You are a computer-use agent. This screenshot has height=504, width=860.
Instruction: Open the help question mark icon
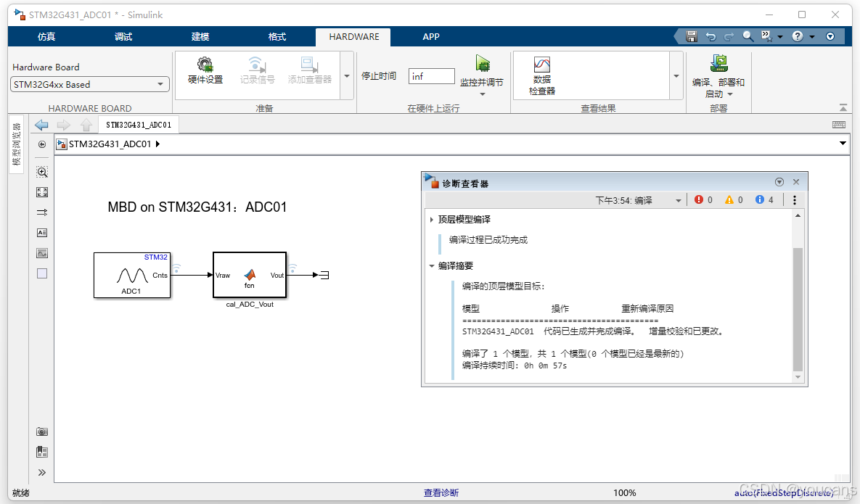798,36
